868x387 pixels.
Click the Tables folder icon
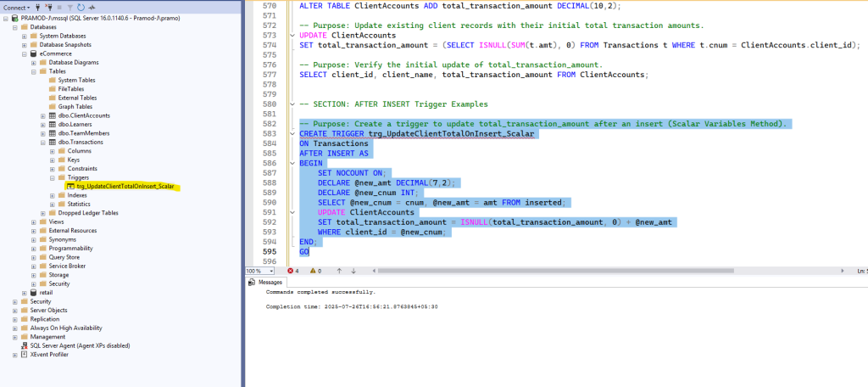point(42,71)
